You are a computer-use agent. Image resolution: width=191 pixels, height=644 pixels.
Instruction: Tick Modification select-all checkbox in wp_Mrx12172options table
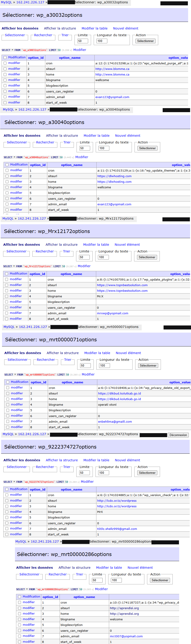pyautogui.click(x=6, y=274)
